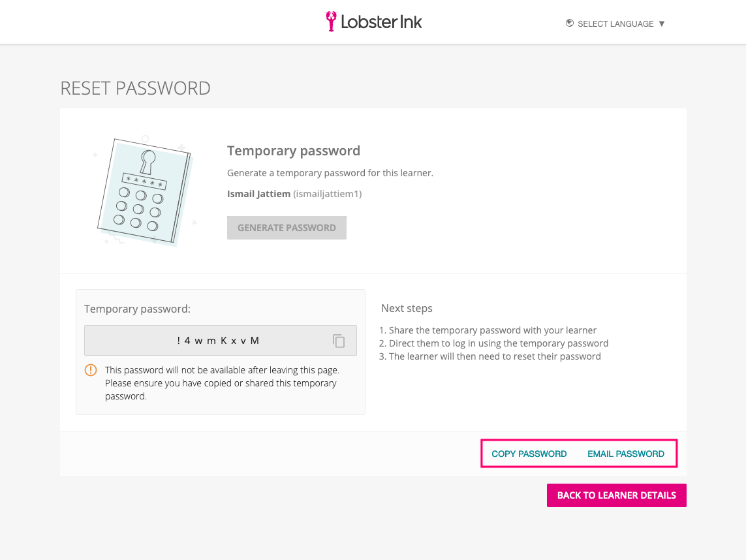The image size is (746, 560).
Task: Click the copy icon in password field
Action: (x=338, y=341)
